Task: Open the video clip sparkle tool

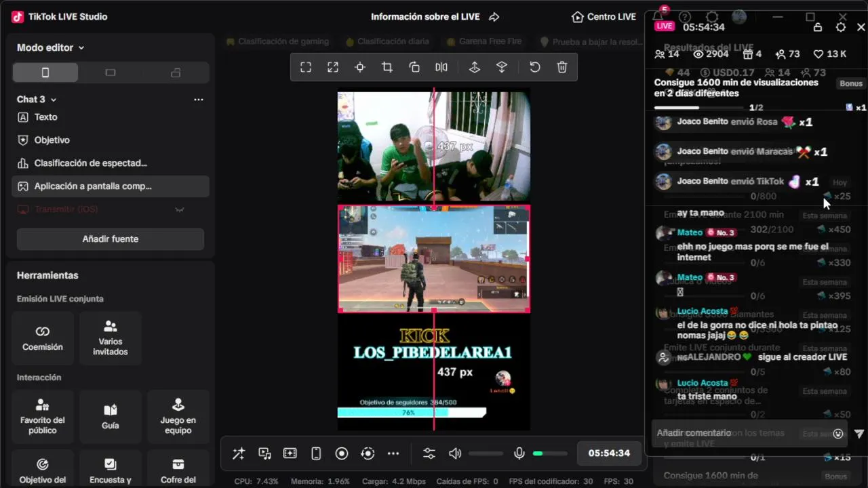Action: pos(290,453)
